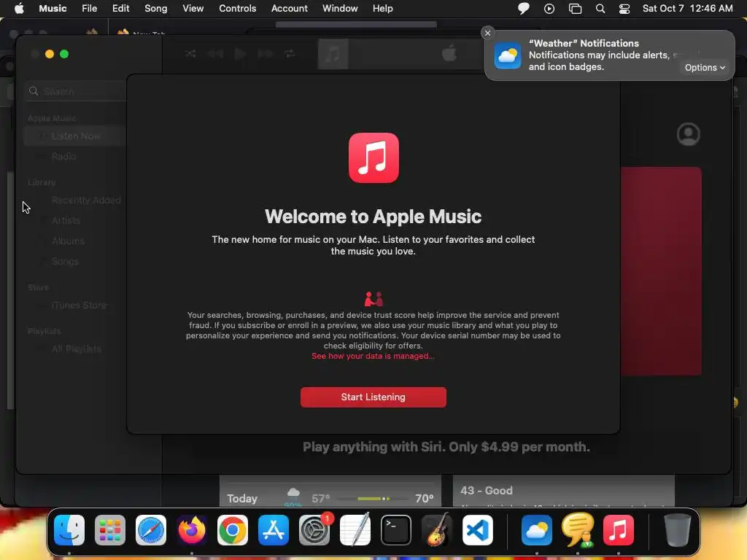Open System Settings from the dock
This screenshot has width=747, height=560.
pyautogui.click(x=314, y=530)
